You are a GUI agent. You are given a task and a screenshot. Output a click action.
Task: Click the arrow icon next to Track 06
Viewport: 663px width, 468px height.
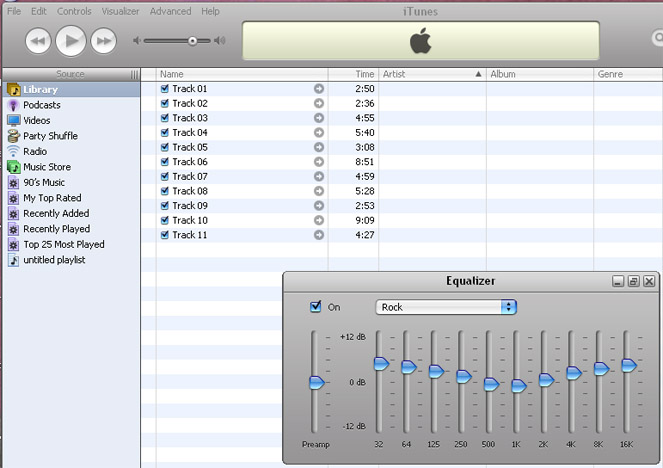(x=319, y=162)
